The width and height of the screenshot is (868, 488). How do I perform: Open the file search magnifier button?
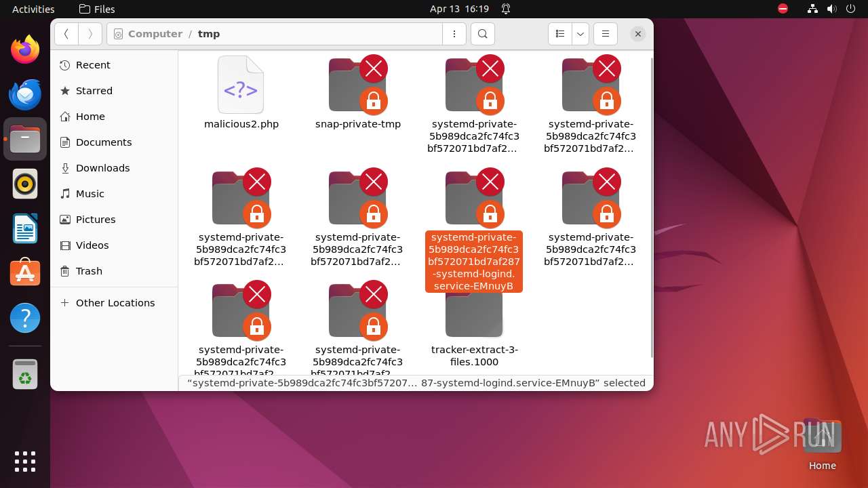[482, 34]
